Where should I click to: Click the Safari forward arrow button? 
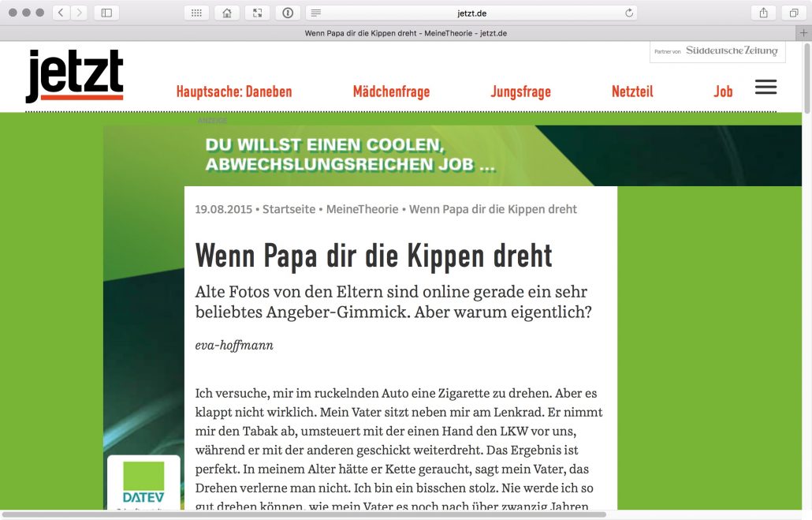click(79, 13)
